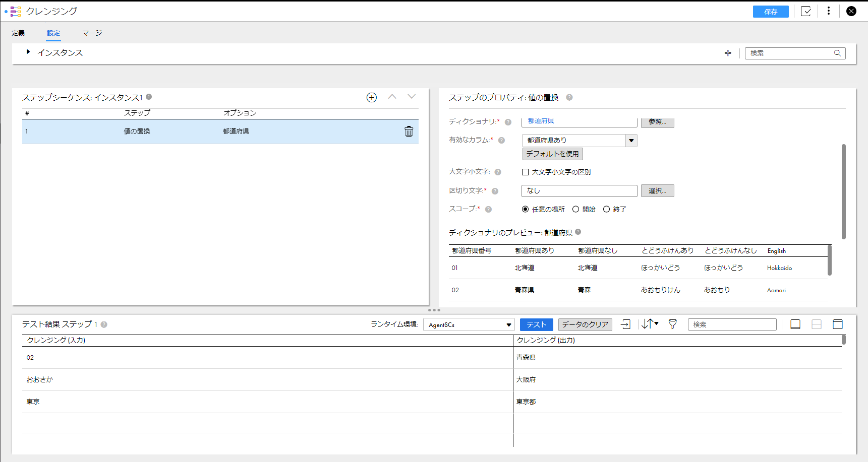The width and height of the screenshot is (868, 462).
Task: Select the 任意の場所 scope radio button
Action: click(525, 210)
